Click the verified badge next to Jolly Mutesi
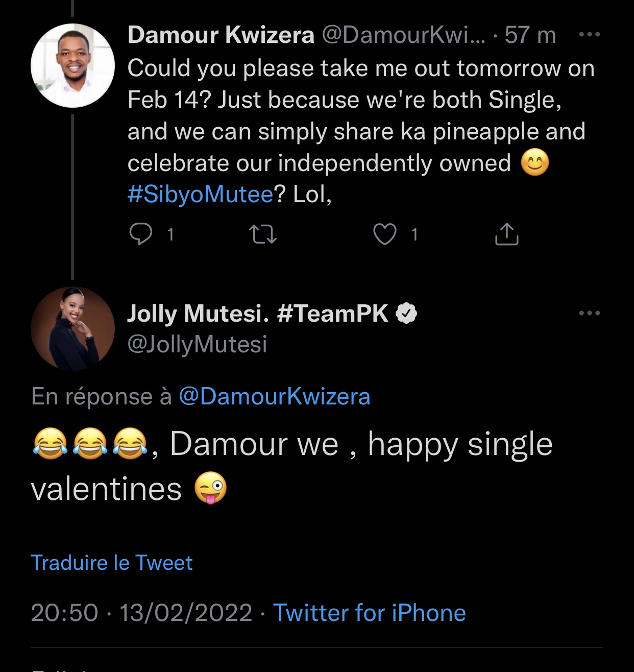 (406, 314)
